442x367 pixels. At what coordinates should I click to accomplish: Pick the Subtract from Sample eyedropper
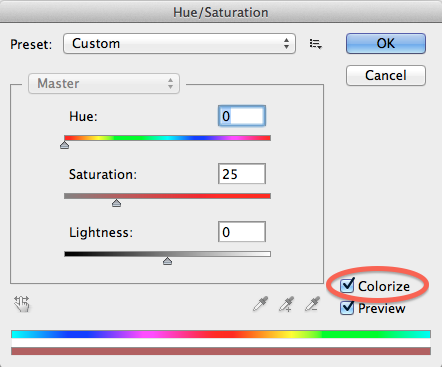coord(312,304)
